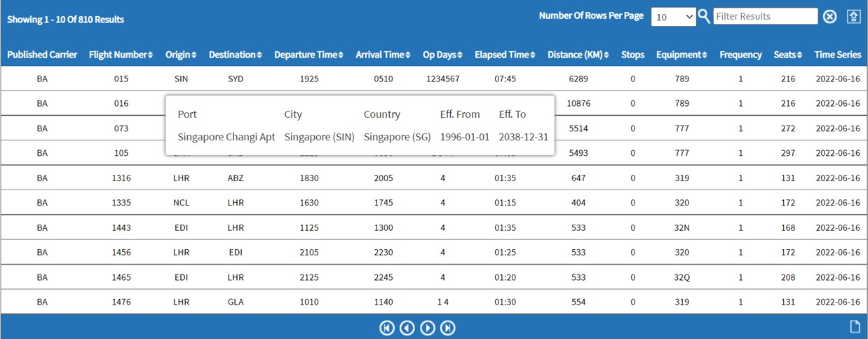
Task: Click the document icon in footer
Action: [x=854, y=326]
